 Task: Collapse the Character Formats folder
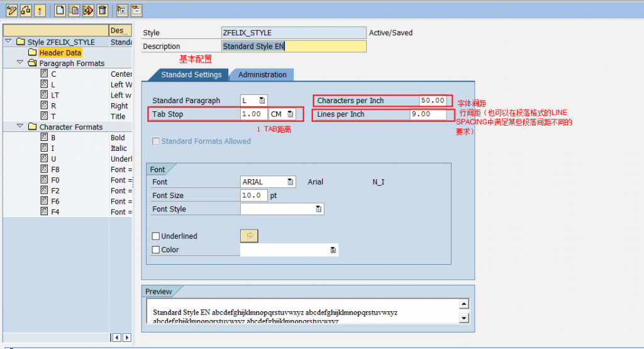click(x=20, y=126)
